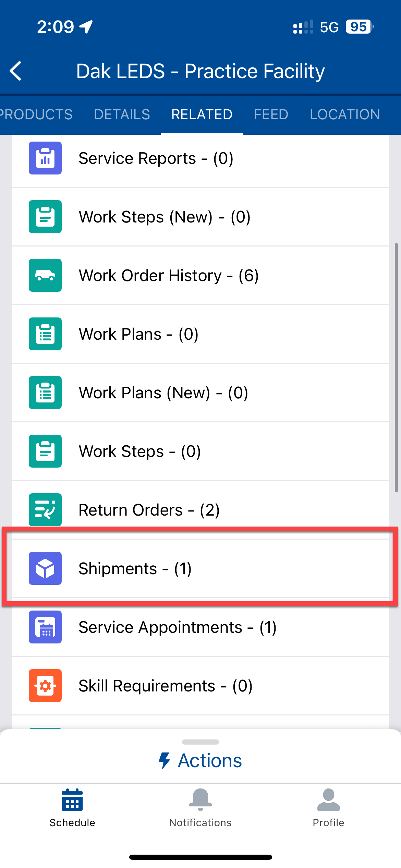
Task: Show the PRODUCTS tab
Action: [36, 114]
